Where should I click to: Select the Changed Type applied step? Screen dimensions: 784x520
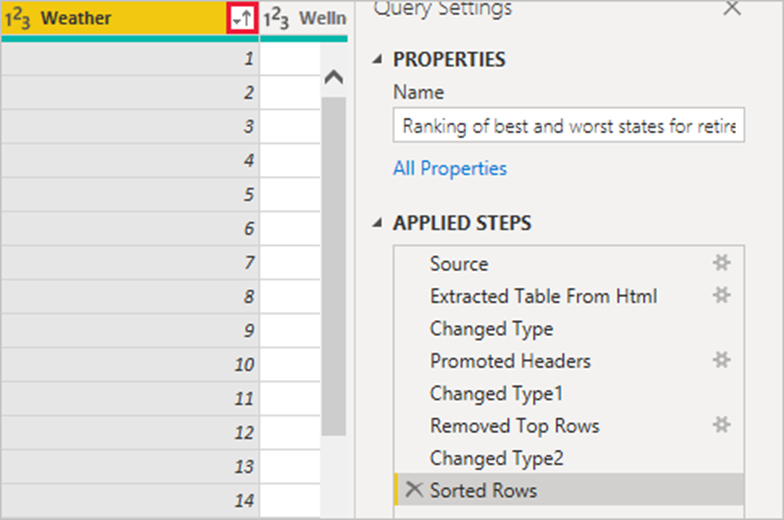[x=491, y=328]
